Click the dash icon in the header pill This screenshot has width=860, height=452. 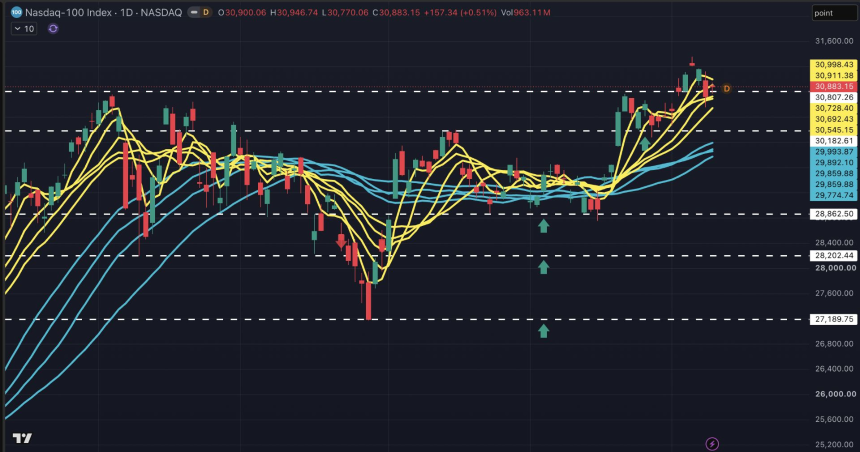pos(194,12)
